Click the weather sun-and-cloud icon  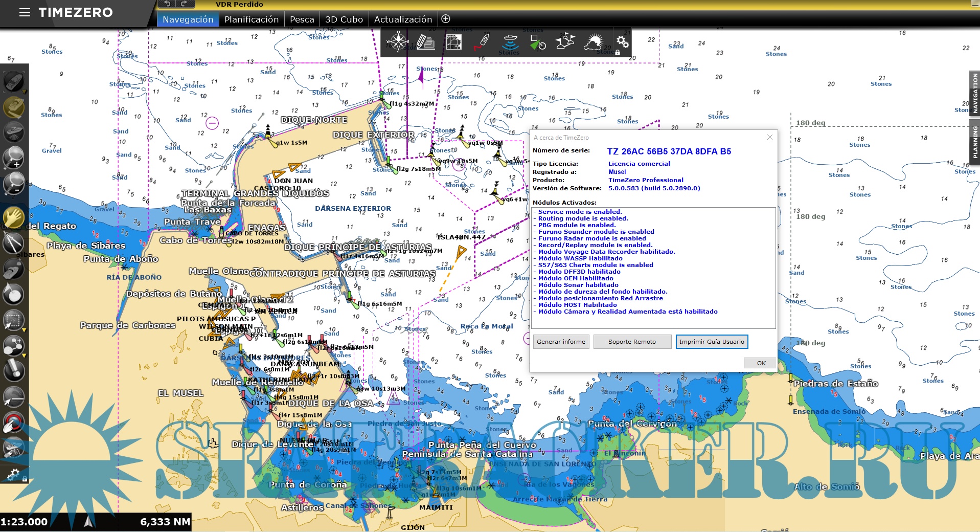click(593, 42)
